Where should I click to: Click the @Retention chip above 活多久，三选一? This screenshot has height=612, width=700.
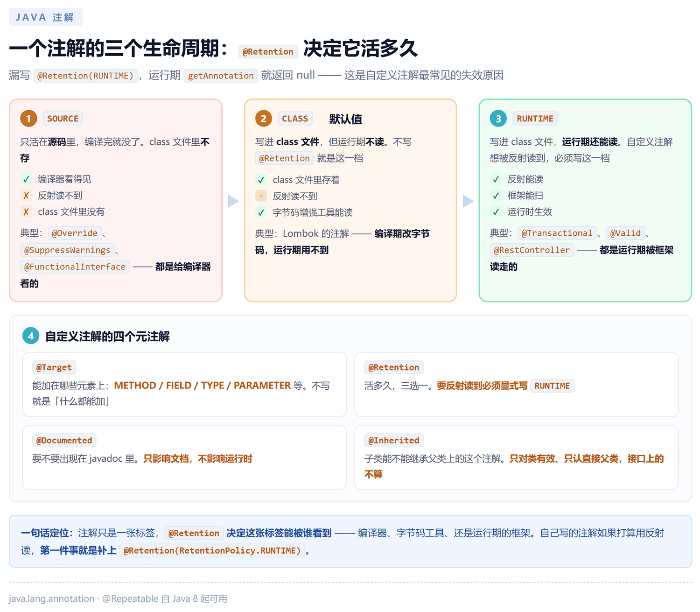point(394,367)
